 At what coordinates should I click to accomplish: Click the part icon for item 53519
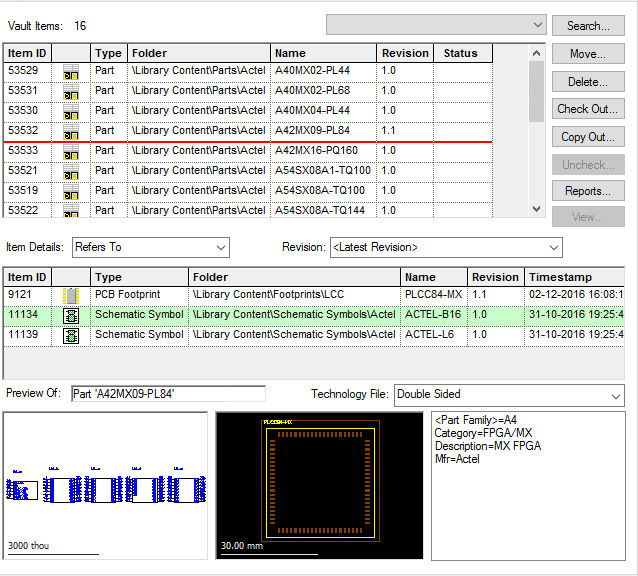click(x=71, y=191)
